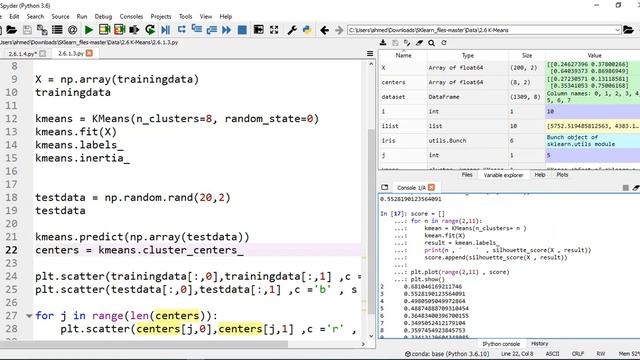Screen dimensions: 640x360
Task: Switch to the Help pane tab
Action: click(540, 175)
